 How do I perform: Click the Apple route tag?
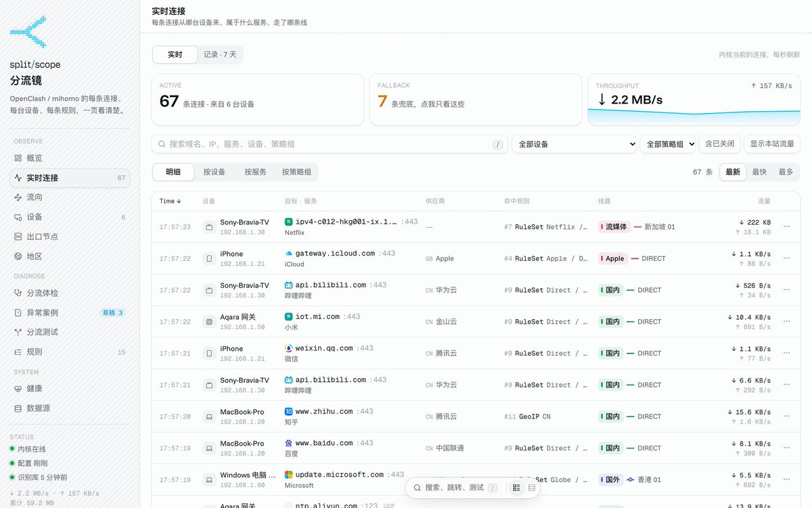click(613, 259)
